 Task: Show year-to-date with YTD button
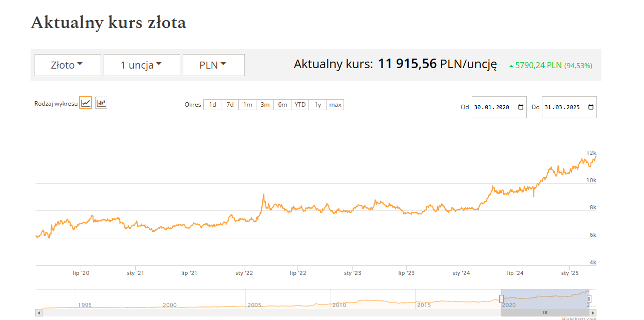coord(300,105)
